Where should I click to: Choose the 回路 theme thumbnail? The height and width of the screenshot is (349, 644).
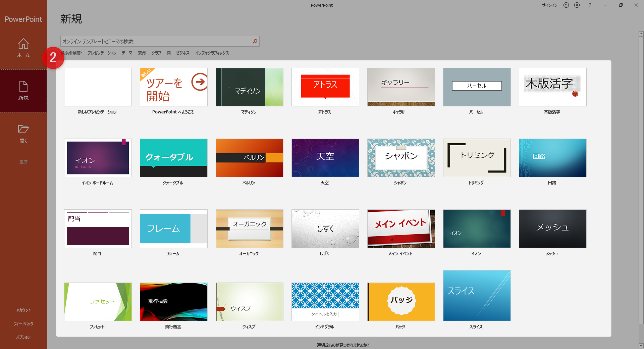click(x=553, y=158)
